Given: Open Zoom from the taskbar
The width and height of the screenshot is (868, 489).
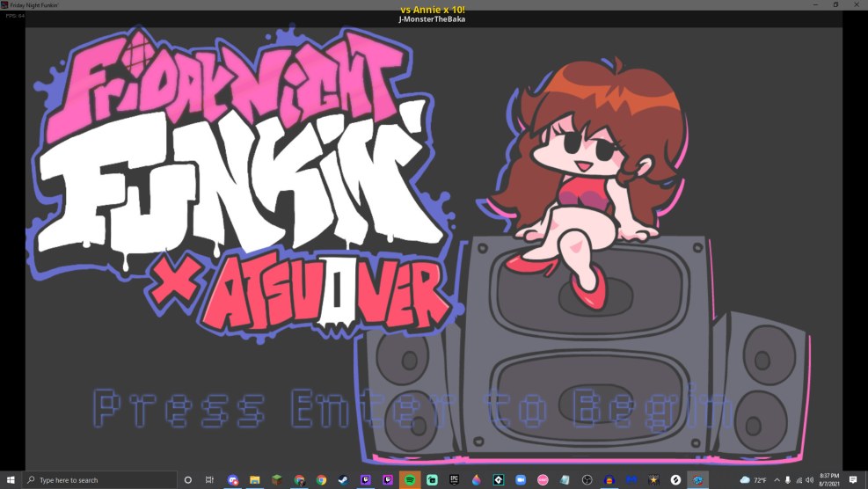Looking at the screenshot, I should pyautogui.click(x=520, y=480).
